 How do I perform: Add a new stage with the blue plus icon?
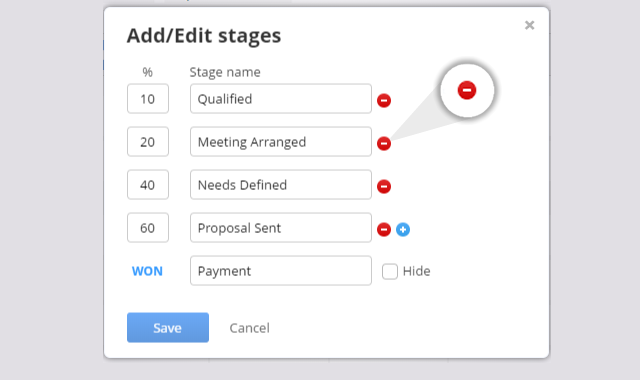[x=403, y=229]
